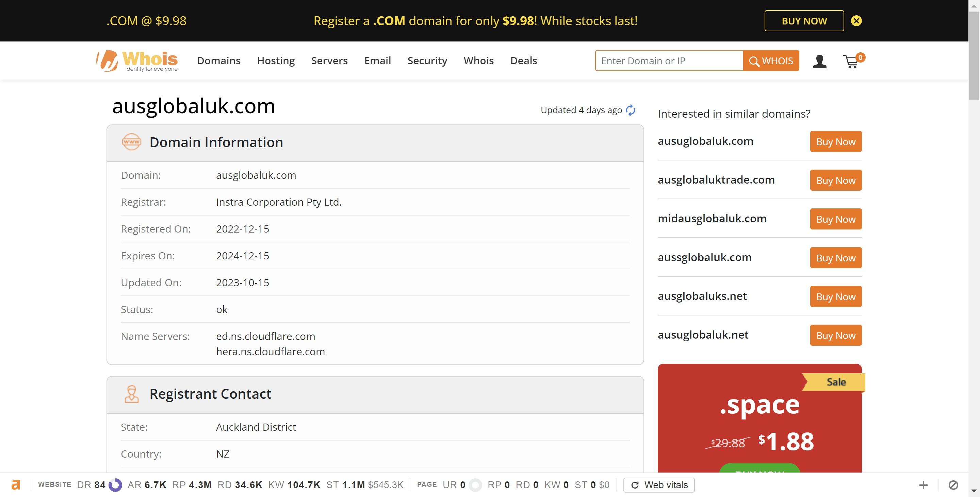Click the 2023-10-15 updated date
Viewport: 980px width, 497px height.
[x=242, y=283]
